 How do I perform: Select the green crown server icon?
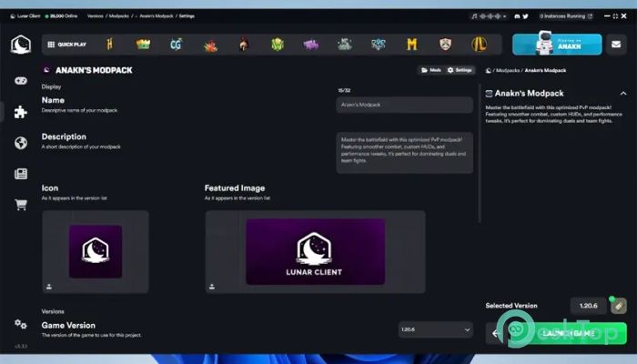point(143,45)
